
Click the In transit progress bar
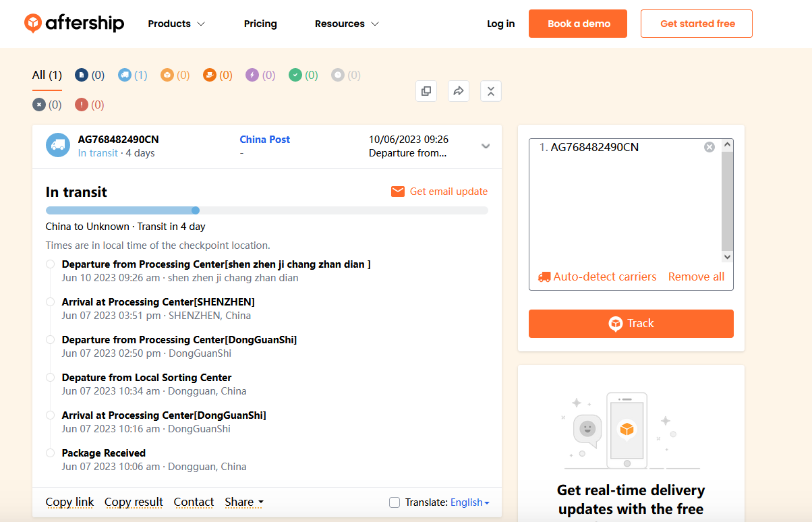tap(266, 210)
